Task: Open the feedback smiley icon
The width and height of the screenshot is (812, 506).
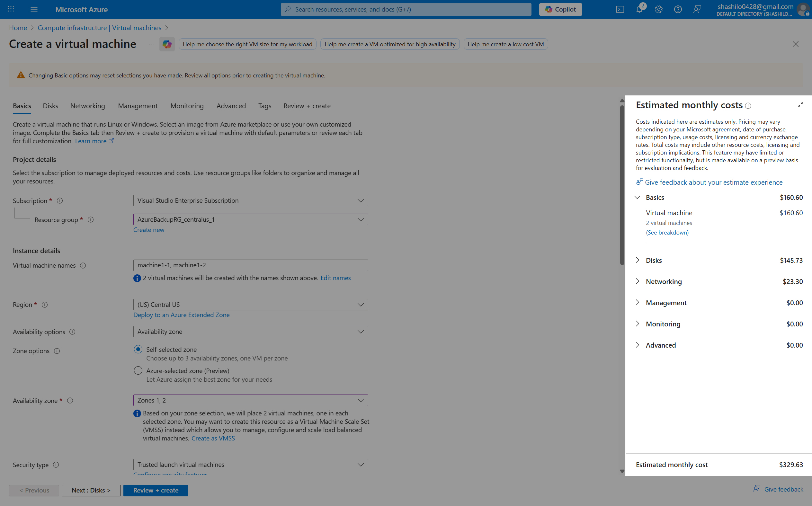Action: click(697, 9)
